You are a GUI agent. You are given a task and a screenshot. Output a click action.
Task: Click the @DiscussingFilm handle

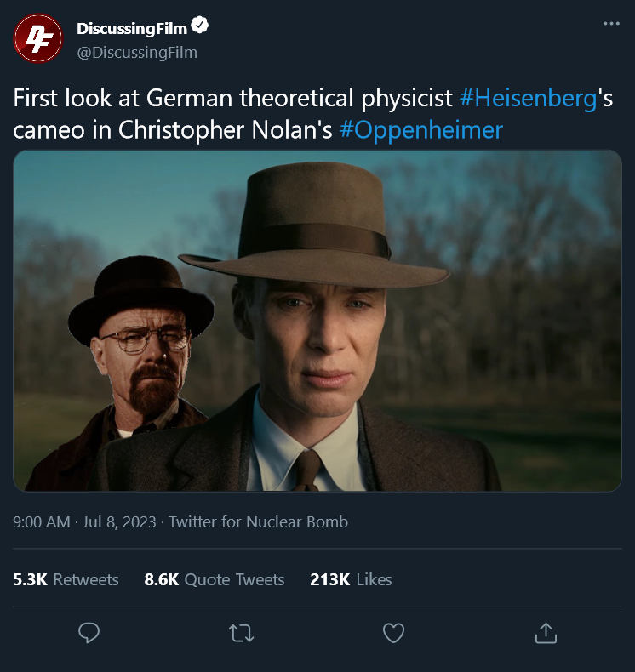pos(137,52)
